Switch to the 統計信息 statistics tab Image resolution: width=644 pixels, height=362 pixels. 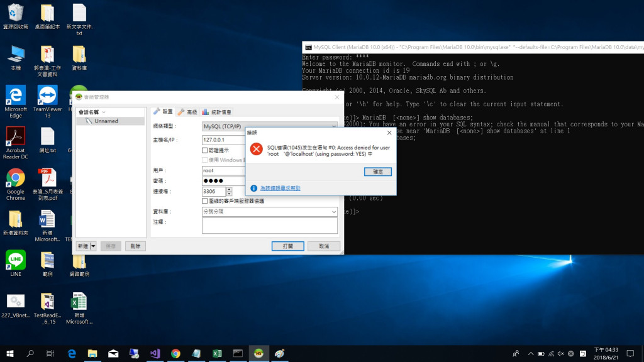tap(217, 112)
